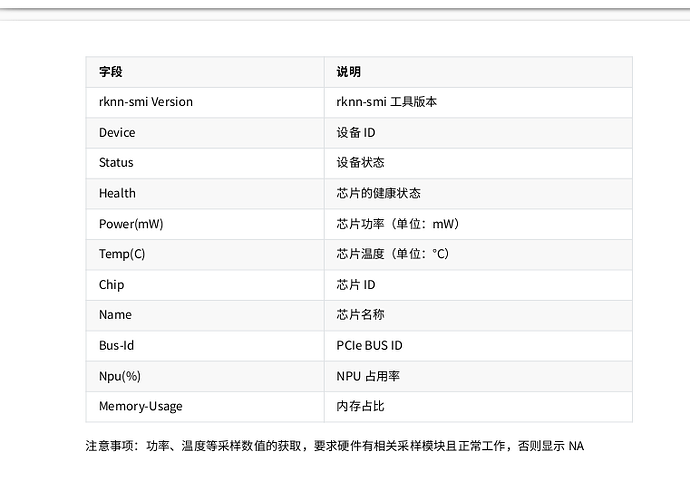The image size is (690, 481).
Task: Select the rknn-smi Version field cell
Action: coord(205,102)
